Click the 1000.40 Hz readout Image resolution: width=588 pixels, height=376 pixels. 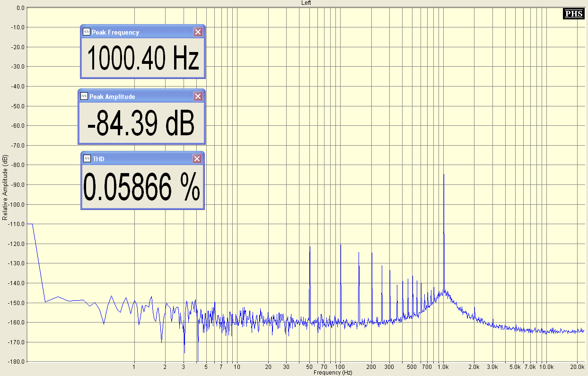click(x=143, y=59)
